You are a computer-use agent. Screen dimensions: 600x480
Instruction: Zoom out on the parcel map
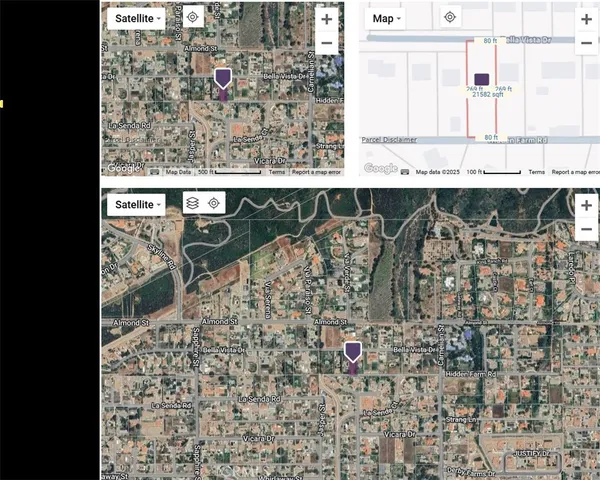[x=586, y=43]
